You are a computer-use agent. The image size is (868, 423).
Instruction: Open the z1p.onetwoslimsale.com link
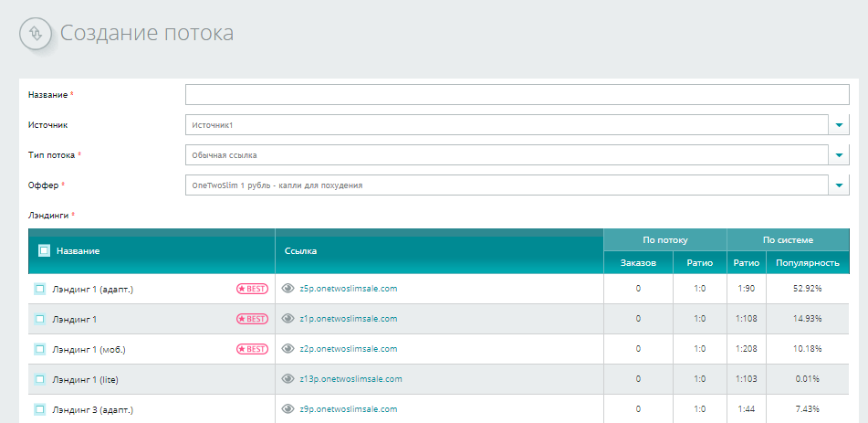[x=349, y=319]
